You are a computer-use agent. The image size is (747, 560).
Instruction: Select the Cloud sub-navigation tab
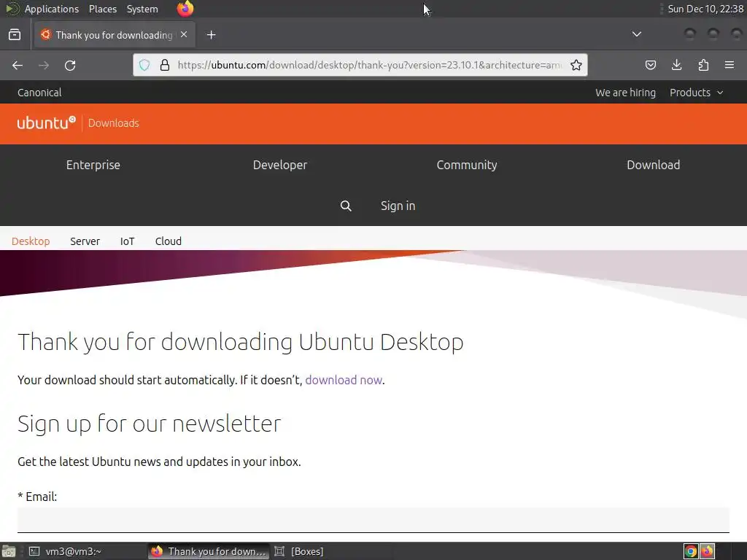(169, 241)
